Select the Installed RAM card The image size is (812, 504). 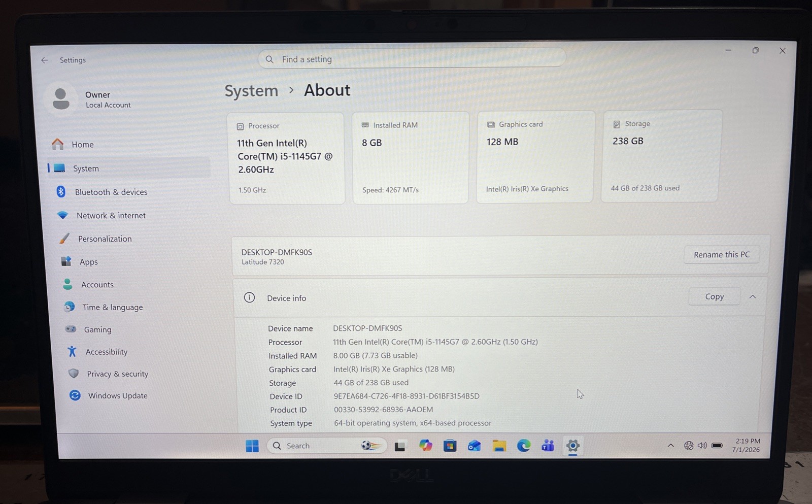(410, 158)
